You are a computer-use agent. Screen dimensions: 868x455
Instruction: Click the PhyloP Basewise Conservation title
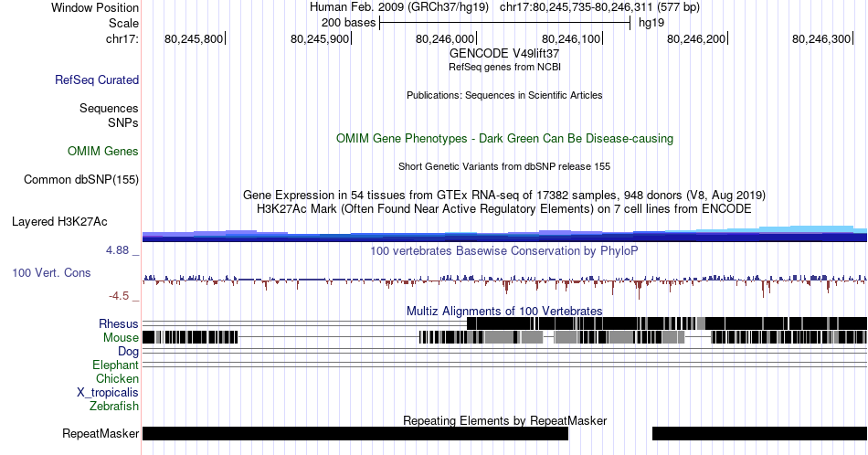coord(504,250)
